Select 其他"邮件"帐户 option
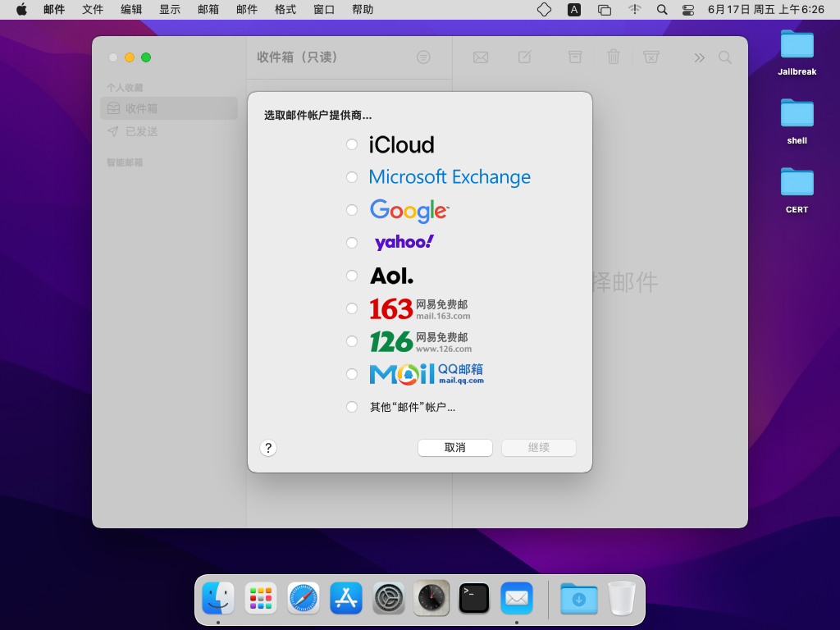 351,407
